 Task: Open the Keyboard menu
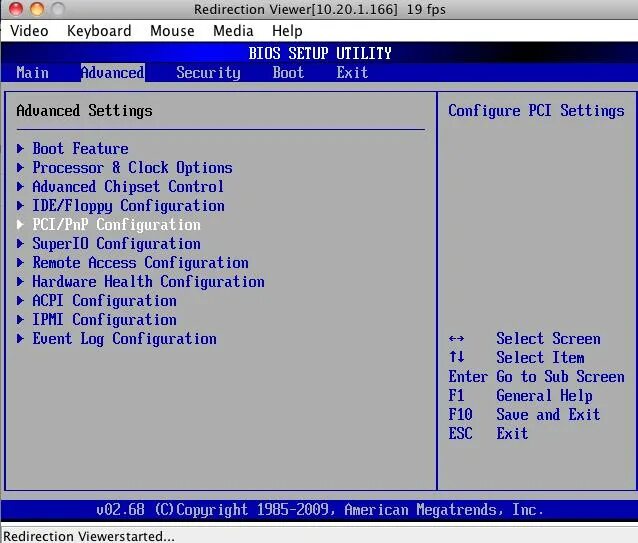pos(99,31)
